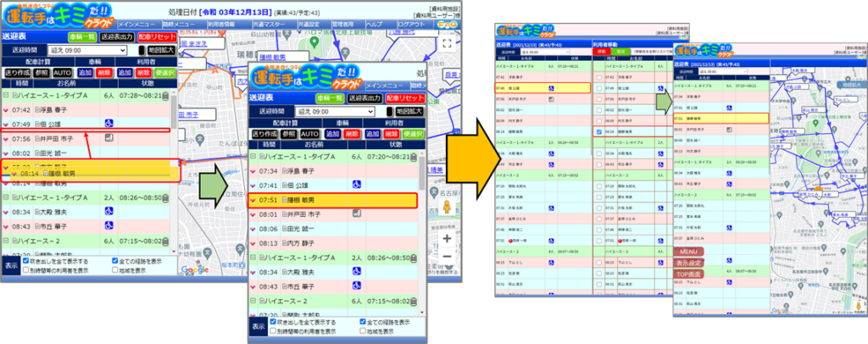Click wheelchair icon on 市丘 華子 row, front-center window

click(x=357, y=286)
